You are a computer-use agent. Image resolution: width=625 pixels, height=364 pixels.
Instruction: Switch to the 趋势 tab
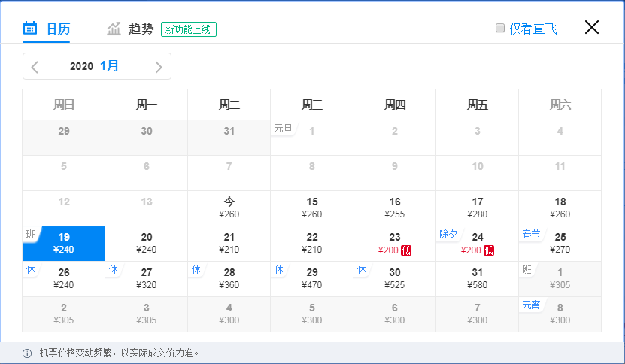click(x=141, y=29)
